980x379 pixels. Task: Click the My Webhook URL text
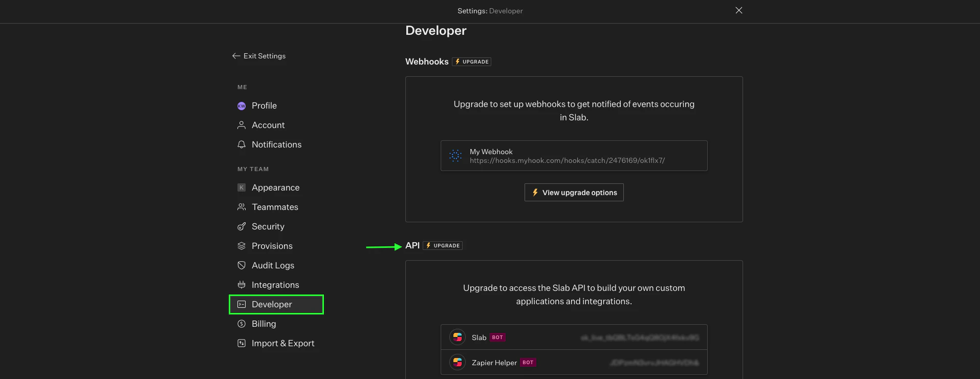(x=568, y=160)
